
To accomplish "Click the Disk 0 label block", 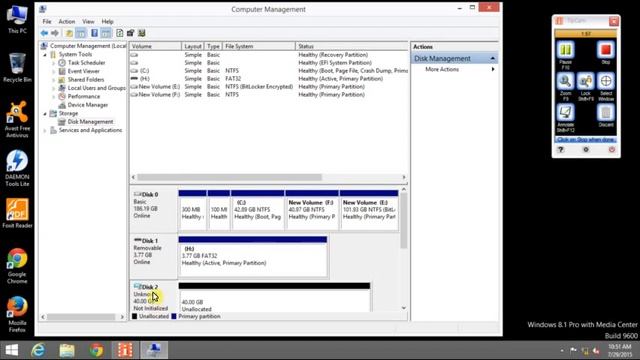I will pos(153,209).
